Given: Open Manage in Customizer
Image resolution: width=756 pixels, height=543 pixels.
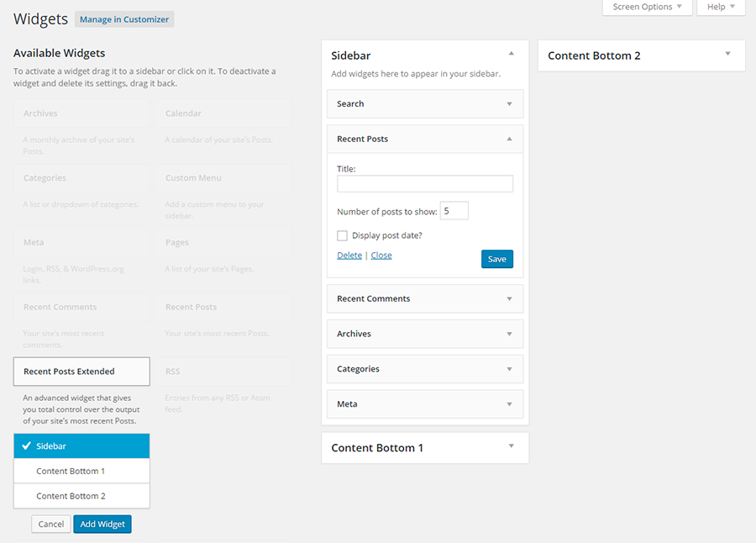Looking at the screenshot, I should pos(123,18).
